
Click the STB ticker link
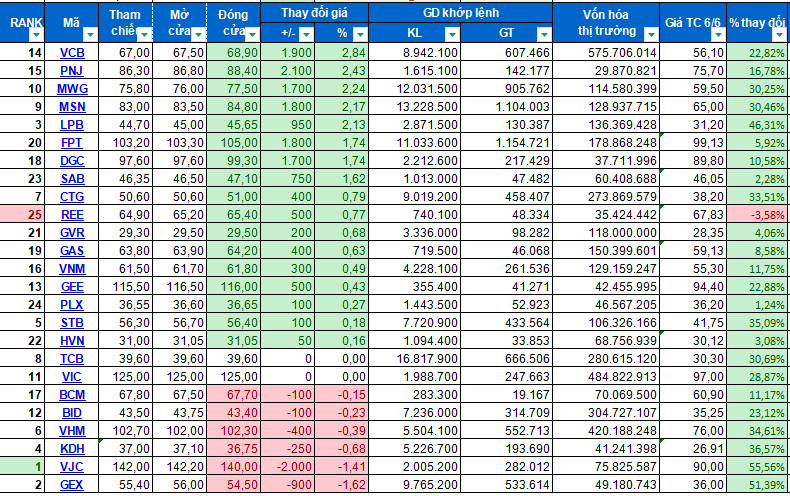point(72,323)
